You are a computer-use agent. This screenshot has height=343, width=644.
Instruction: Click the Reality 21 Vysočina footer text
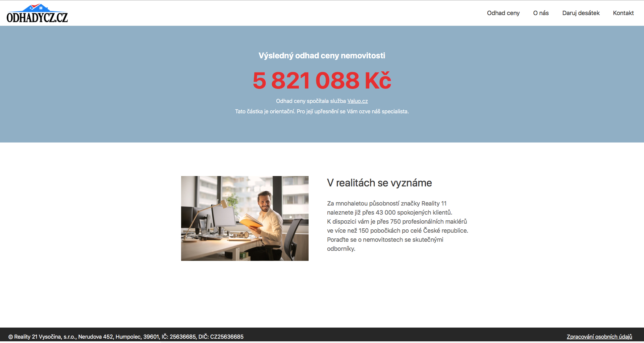[x=126, y=337]
